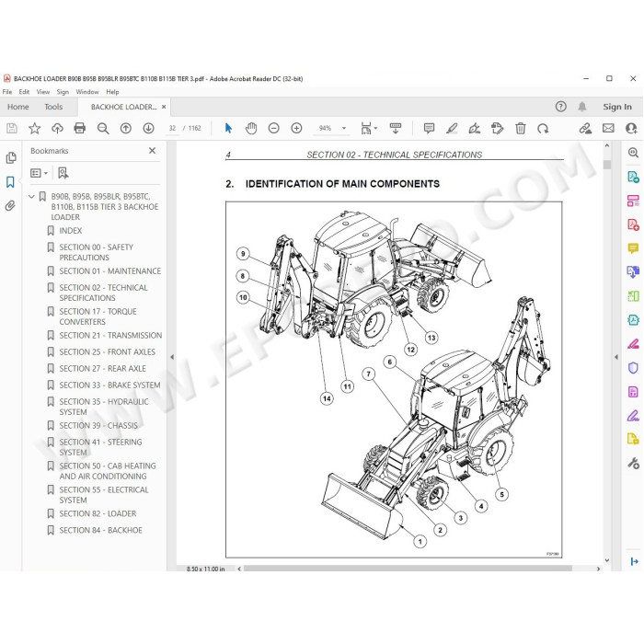
Task: Zoom in with plus icon
Action: [x=296, y=129]
